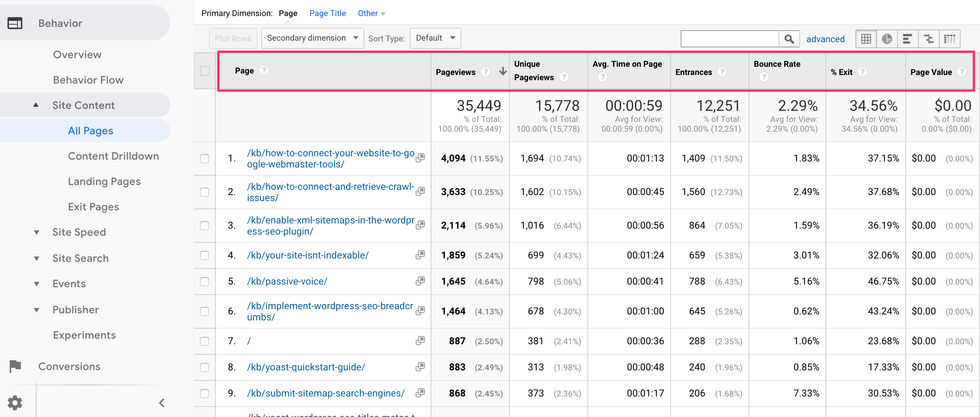The width and height of the screenshot is (980, 417).
Task: Open /kb/passive-voice/ in new window icon
Action: [x=420, y=281]
